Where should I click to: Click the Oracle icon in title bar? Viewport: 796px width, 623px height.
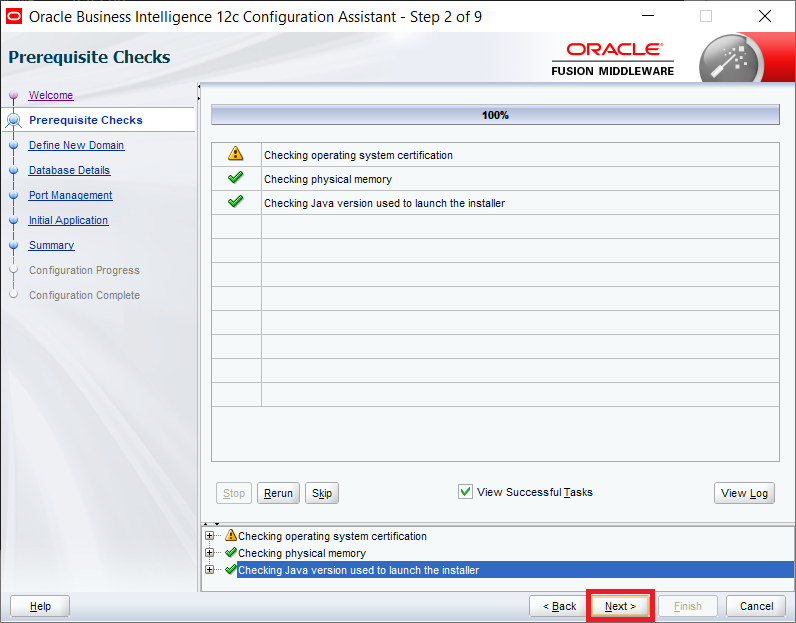tap(14, 16)
